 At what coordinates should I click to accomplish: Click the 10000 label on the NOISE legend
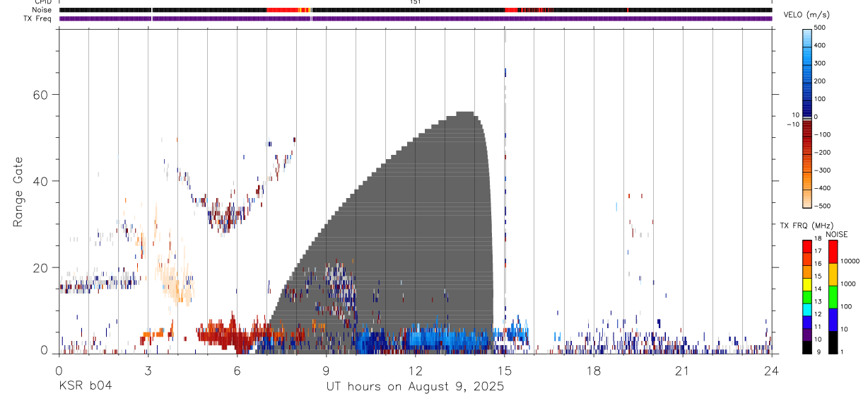[x=851, y=261]
